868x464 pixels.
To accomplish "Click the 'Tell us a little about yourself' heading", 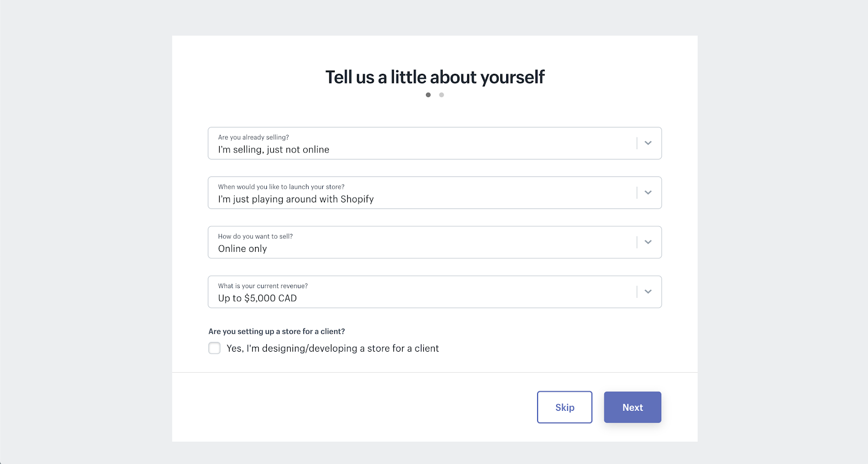I will click(434, 77).
